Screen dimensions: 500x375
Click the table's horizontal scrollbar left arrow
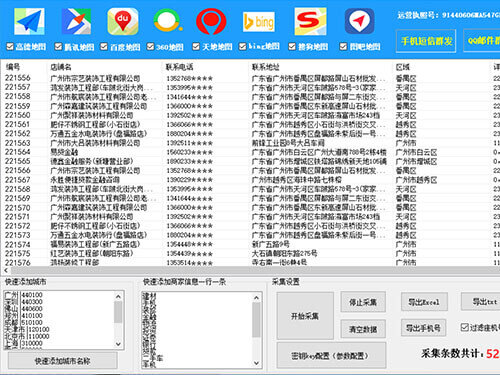coord(6,270)
